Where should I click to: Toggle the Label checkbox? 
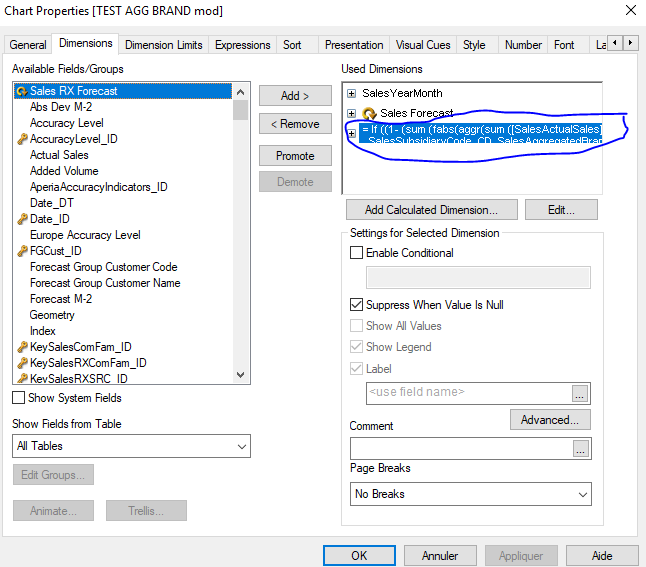click(356, 369)
